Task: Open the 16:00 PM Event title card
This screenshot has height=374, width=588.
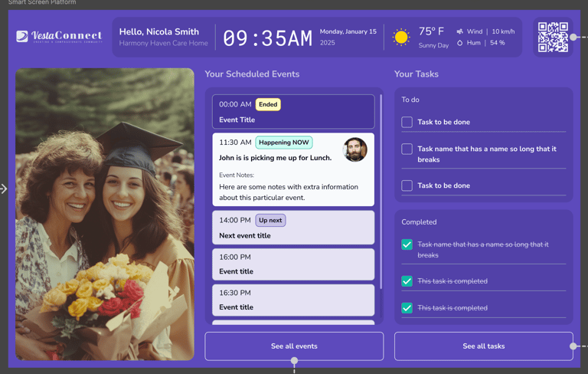Action: [x=293, y=264]
